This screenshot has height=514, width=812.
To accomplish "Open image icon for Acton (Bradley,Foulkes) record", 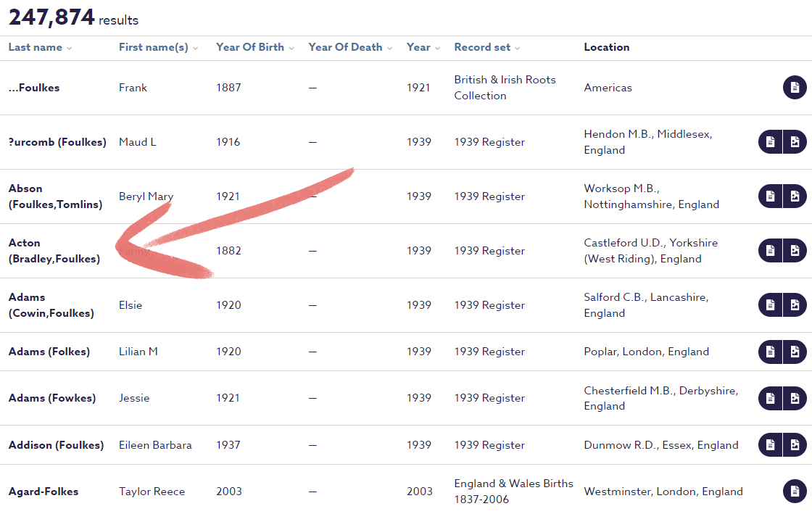I will [x=795, y=251].
